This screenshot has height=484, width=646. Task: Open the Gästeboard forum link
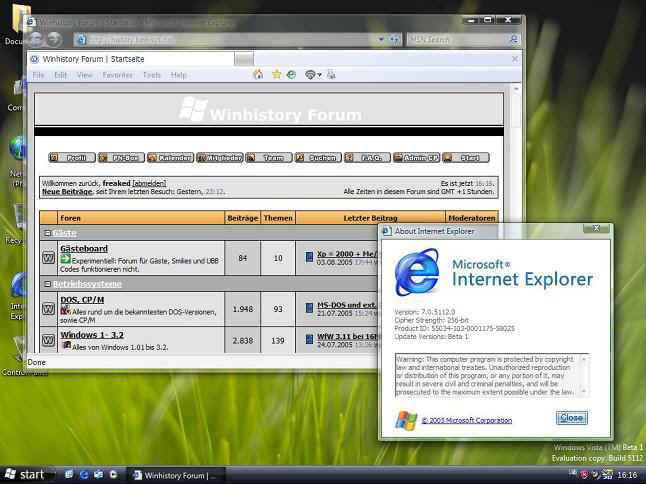(x=84, y=248)
